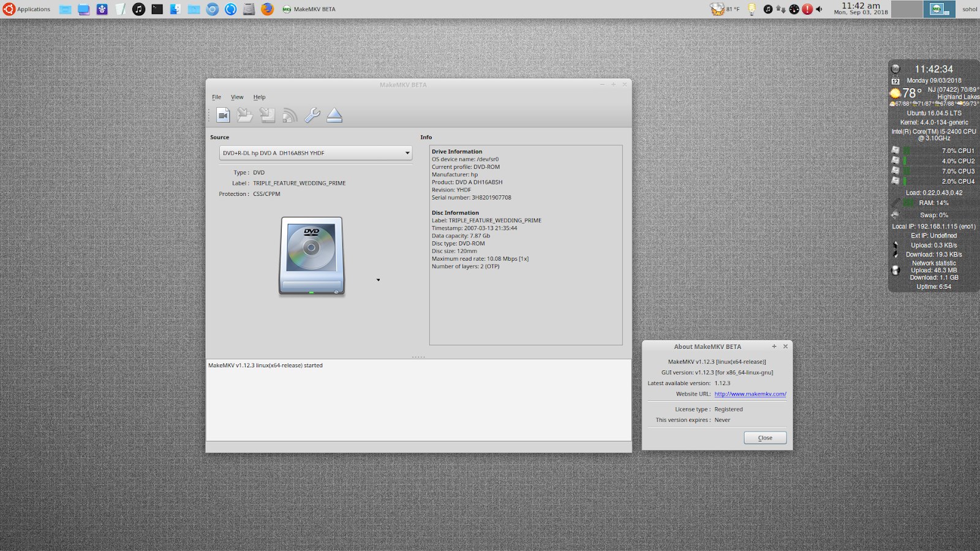The width and height of the screenshot is (980, 551).
Task: Eject the disc with the eject icon
Action: click(334, 115)
